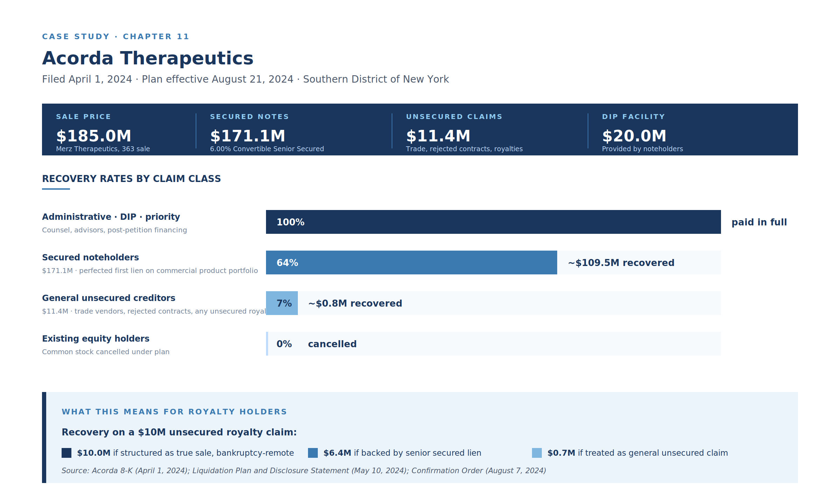
Task: Click the paid in full label
Action: (759, 222)
